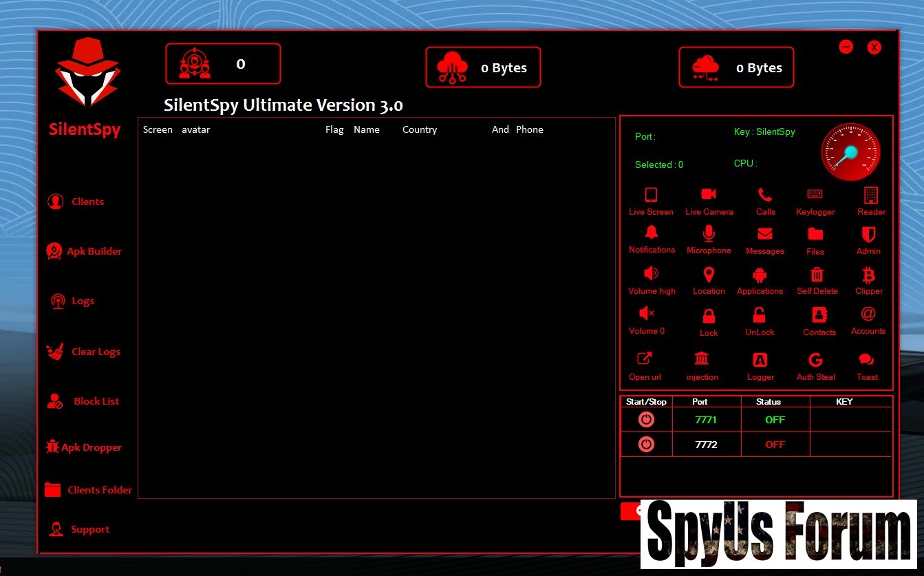
Task: Click the Live Camera icon
Action: pos(709,195)
